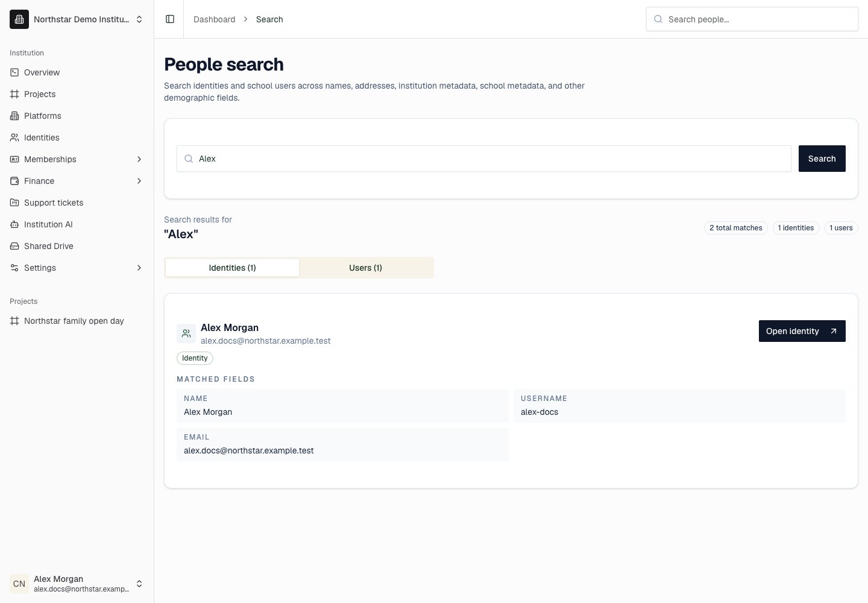Focus the top Search people field

(752, 19)
